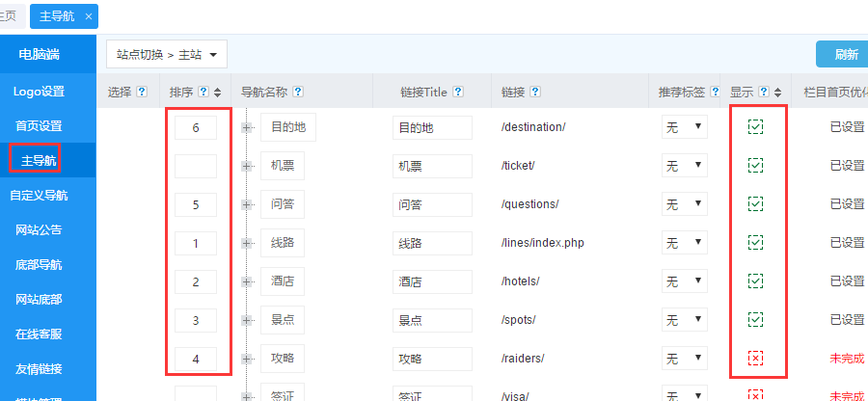Open the 站点切换 > 主站 dropdown

coord(167,55)
